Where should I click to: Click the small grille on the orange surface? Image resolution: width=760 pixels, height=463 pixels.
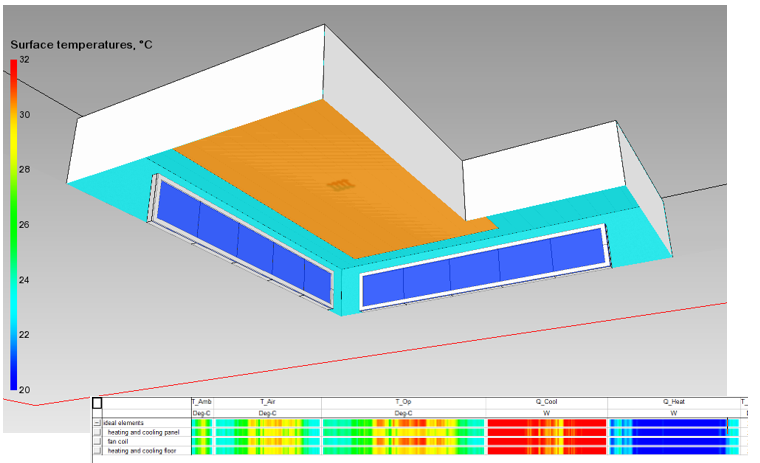coord(340,185)
